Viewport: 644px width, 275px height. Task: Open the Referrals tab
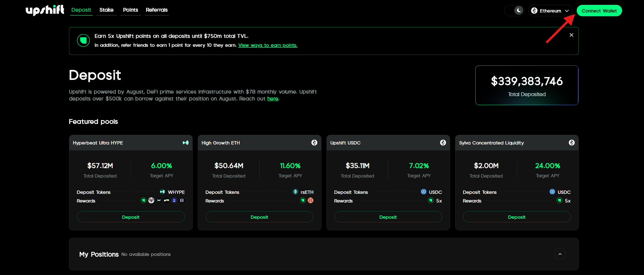click(156, 10)
